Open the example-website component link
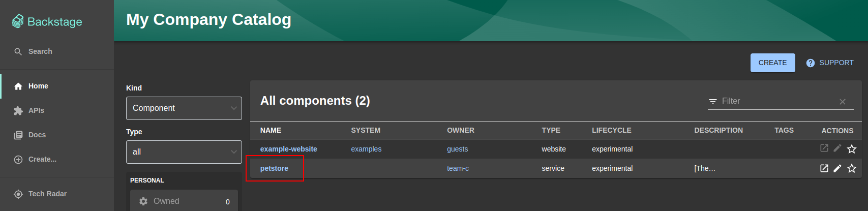This screenshot has width=868, height=211. tap(288, 149)
